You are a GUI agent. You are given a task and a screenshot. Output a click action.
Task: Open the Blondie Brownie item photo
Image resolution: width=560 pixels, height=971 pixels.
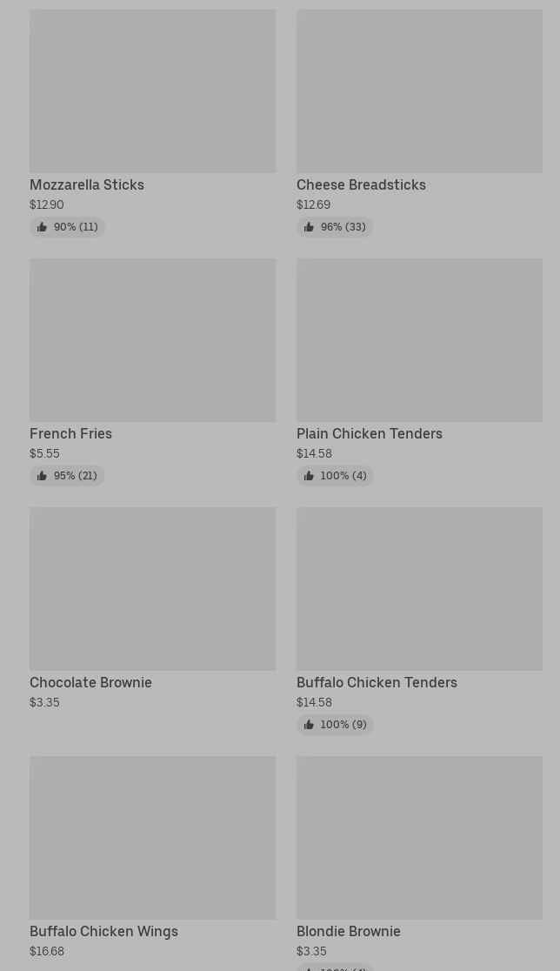coord(419,838)
